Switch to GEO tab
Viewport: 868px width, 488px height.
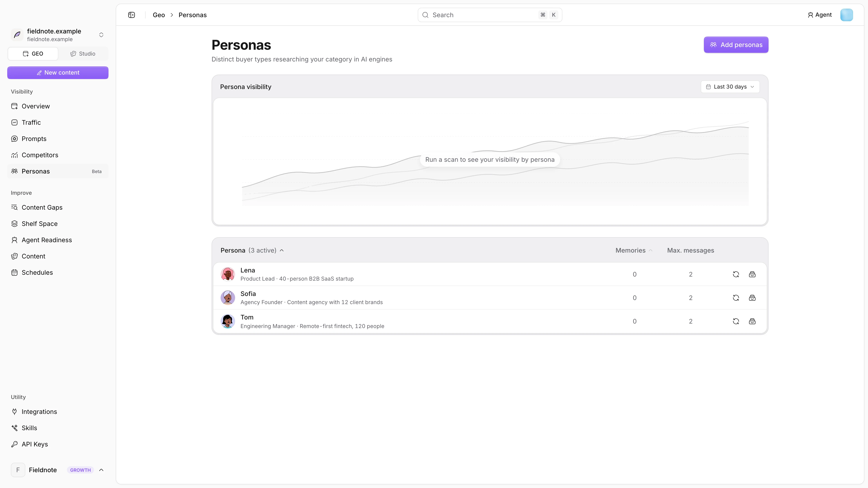pos(33,54)
